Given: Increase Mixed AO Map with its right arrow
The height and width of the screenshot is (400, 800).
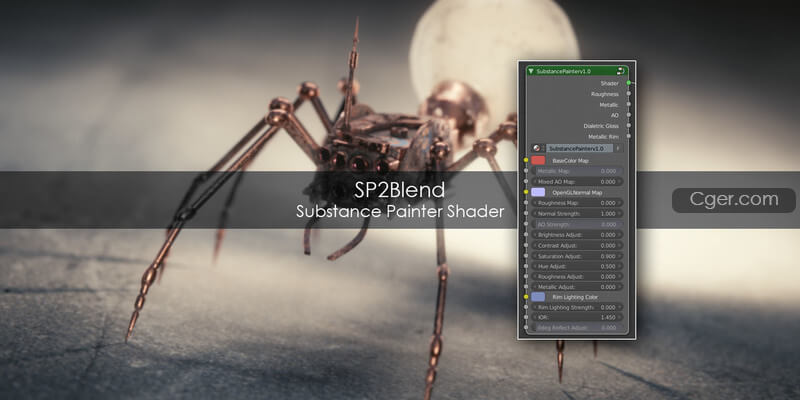Looking at the screenshot, I should coord(620,182).
